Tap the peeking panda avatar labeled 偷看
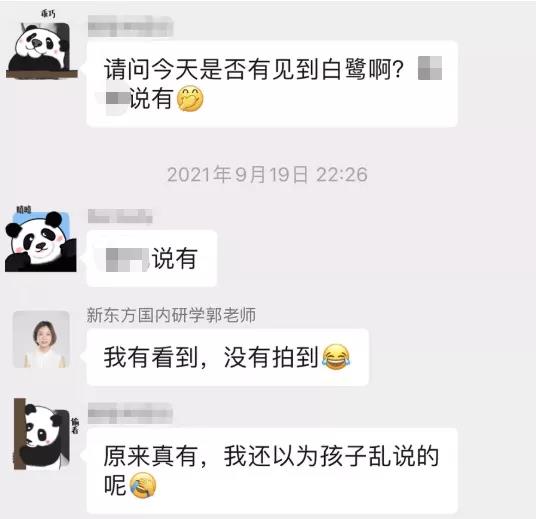536x519 pixels. coord(42,434)
